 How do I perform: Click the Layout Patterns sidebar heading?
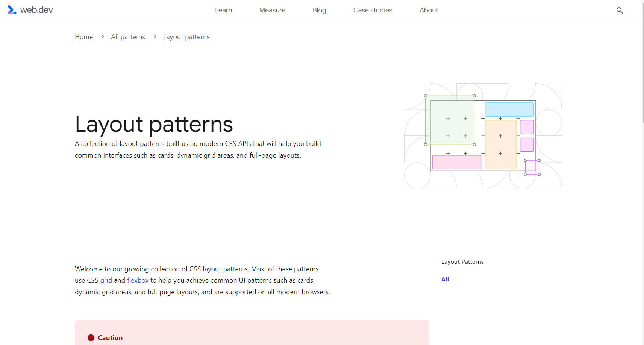(x=462, y=261)
